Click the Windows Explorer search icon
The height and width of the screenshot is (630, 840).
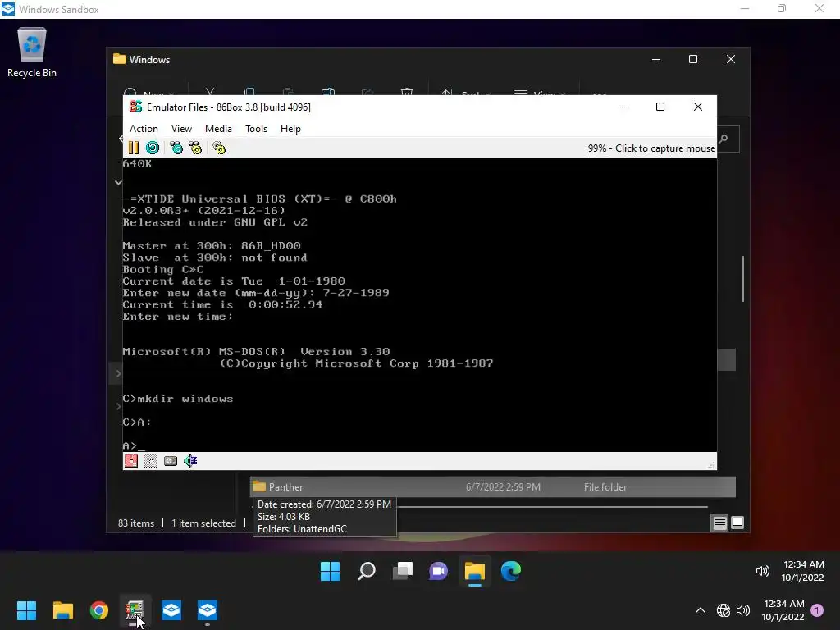[x=724, y=139]
